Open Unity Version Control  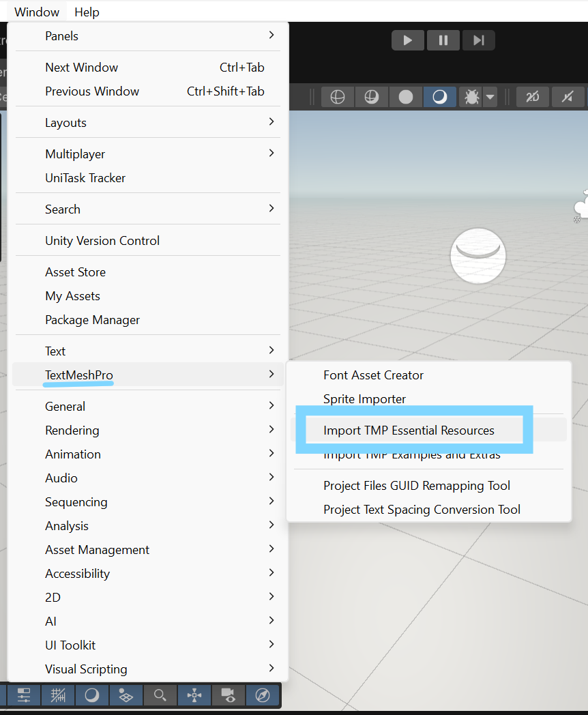[x=148, y=241]
